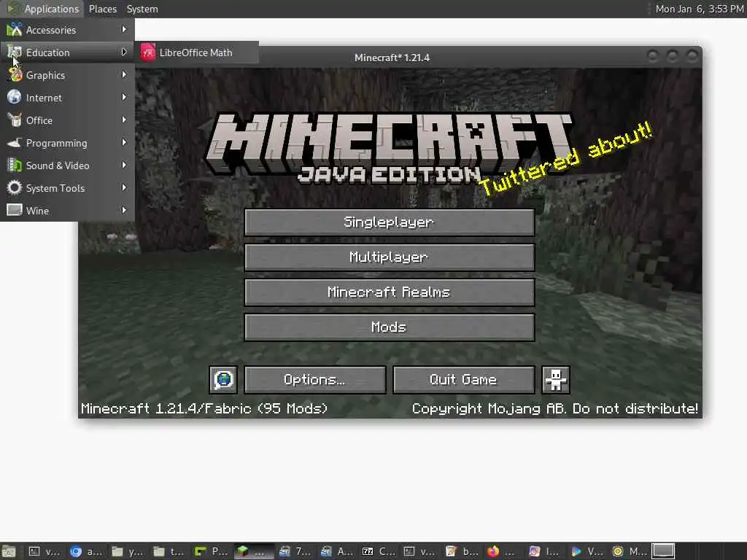Expand the System Tools submenu

click(67, 188)
